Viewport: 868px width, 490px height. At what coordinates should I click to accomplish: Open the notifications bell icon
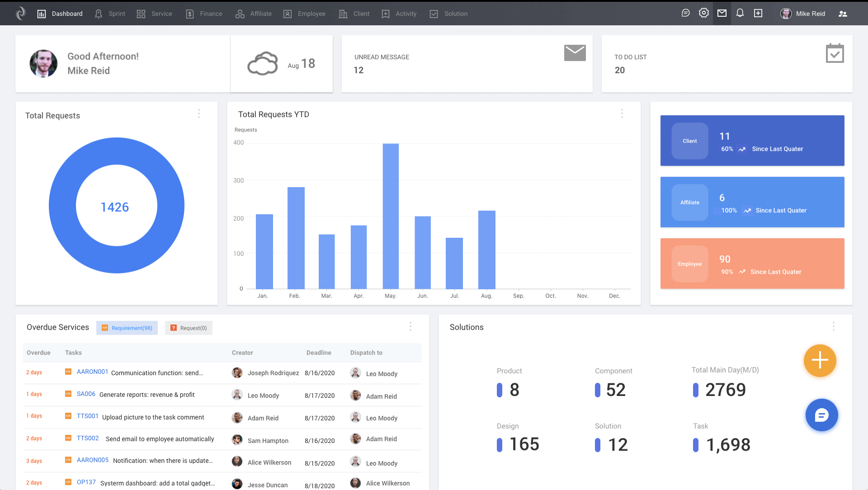point(740,13)
